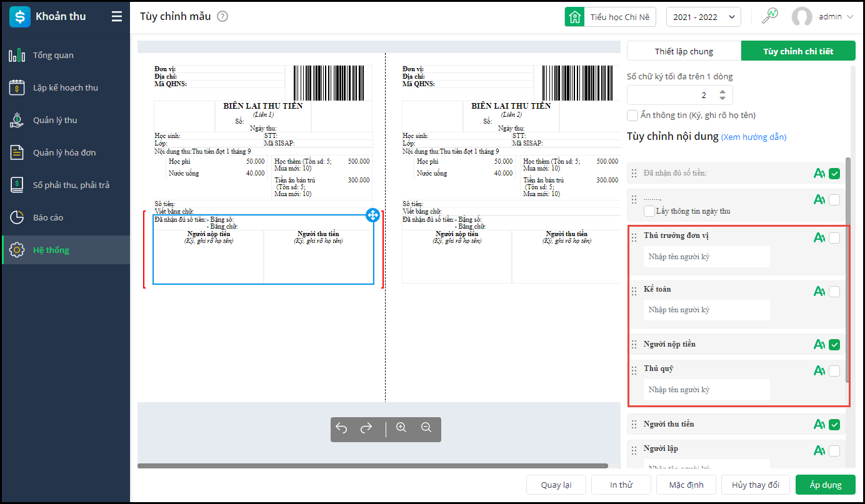
Task: Open the Tiểu học Chí Nê school selector
Action: [x=611, y=17]
